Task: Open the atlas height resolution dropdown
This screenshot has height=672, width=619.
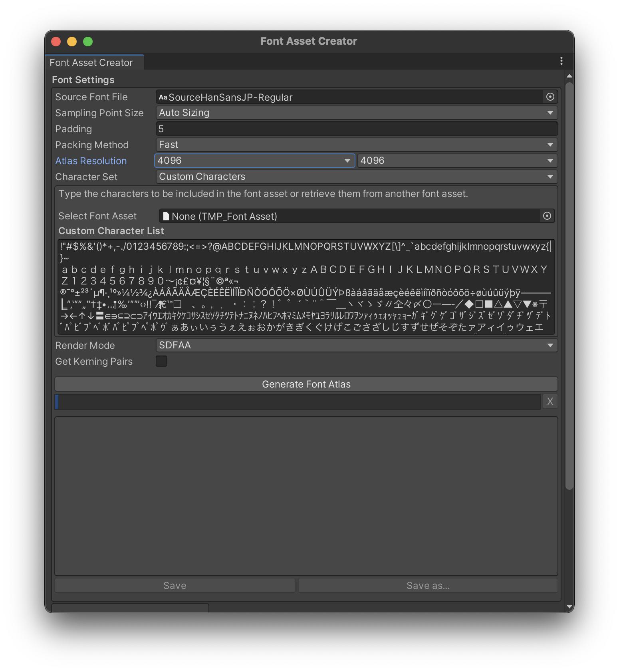Action: coord(457,161)
